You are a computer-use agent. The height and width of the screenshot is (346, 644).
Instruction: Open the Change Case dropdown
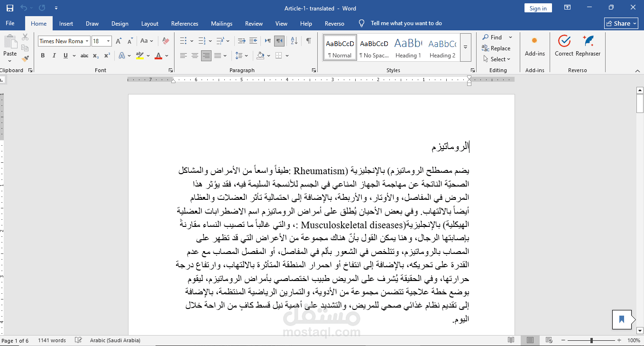pyautogui.click(x=147, y=41)
